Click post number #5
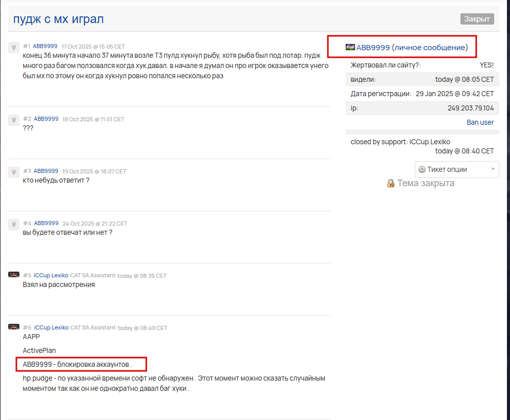Image resolution: width=510 pixels, height=420 pixels. tap(27, 275)
